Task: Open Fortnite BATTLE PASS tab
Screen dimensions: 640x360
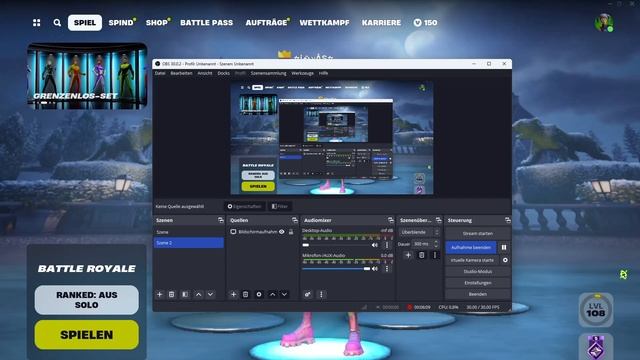Action: click(207, 23)
